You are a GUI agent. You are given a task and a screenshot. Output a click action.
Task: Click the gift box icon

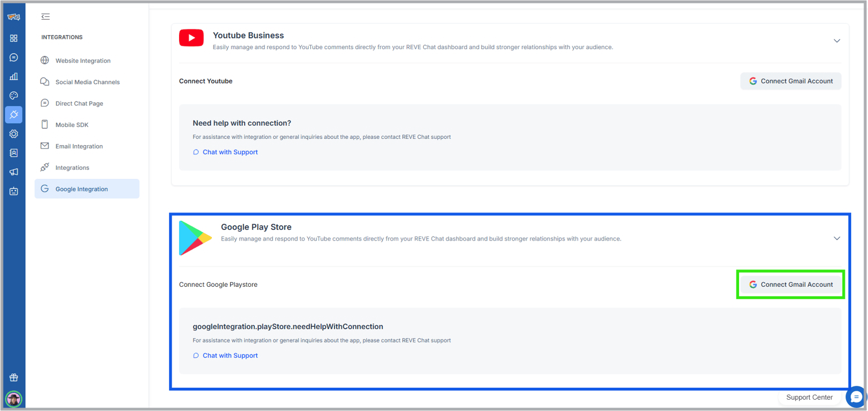coord(14,378)
